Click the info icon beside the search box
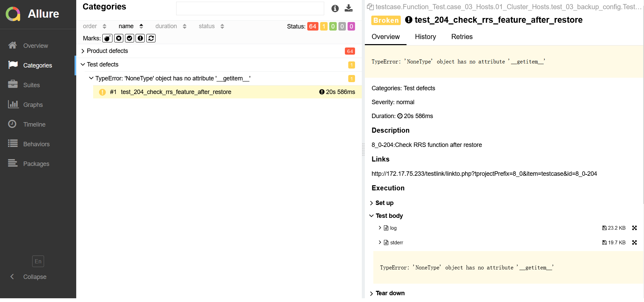This screenshot has height=302, width=644. coord(335,8)
